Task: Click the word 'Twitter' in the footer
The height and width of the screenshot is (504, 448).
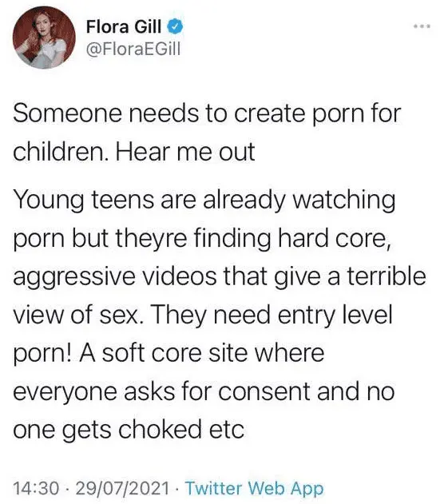Action: [214, 489]
